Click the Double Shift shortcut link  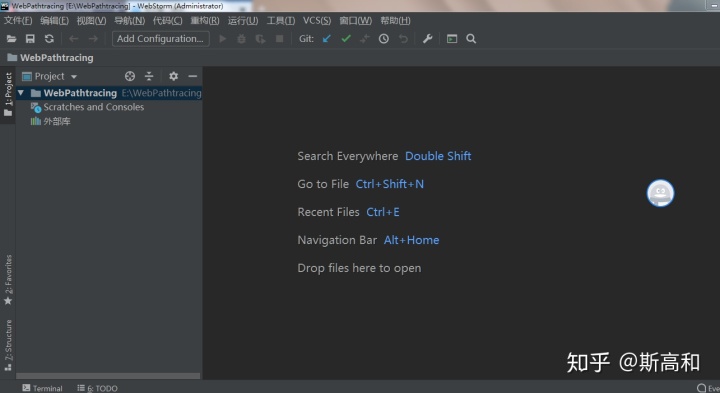coord(438,156)
